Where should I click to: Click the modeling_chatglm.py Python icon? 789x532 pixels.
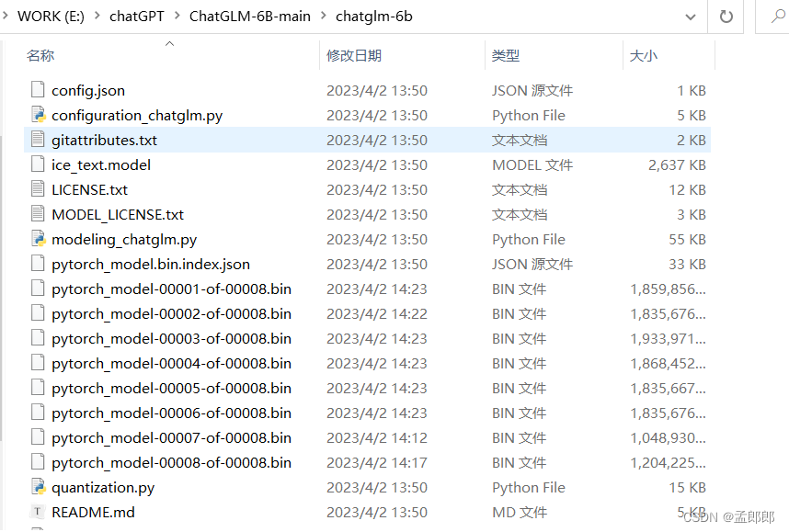(x=38, y=238)
